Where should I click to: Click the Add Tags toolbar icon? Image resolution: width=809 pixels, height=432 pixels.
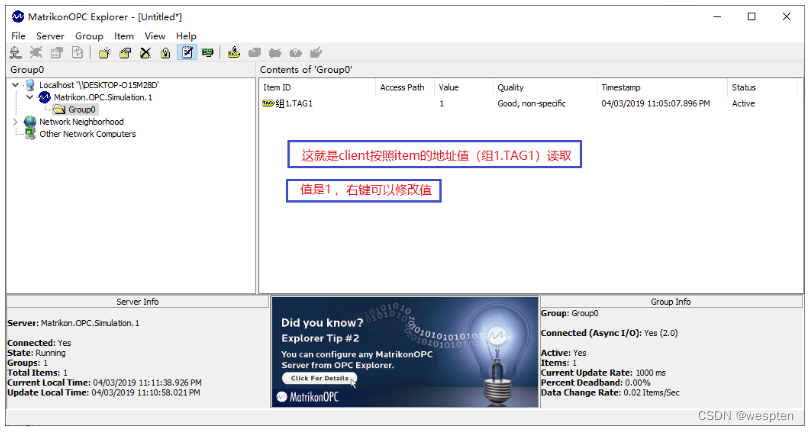[x=234, y=52]
